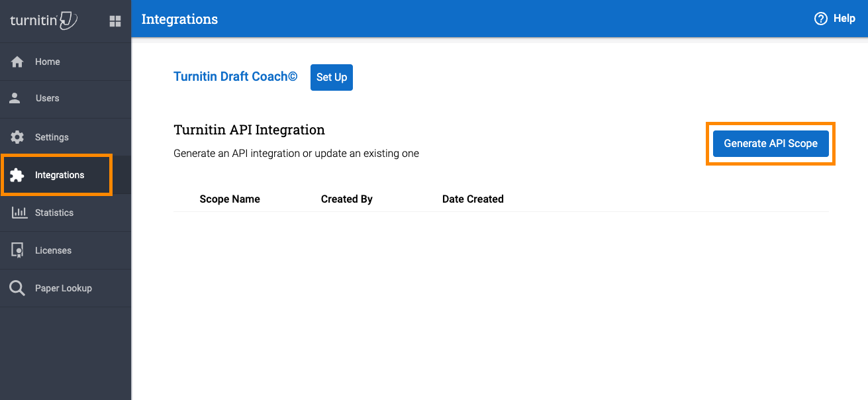Open the Turnitin Draft Coach link
Screen dimensions: 868x400
(235, 76)
